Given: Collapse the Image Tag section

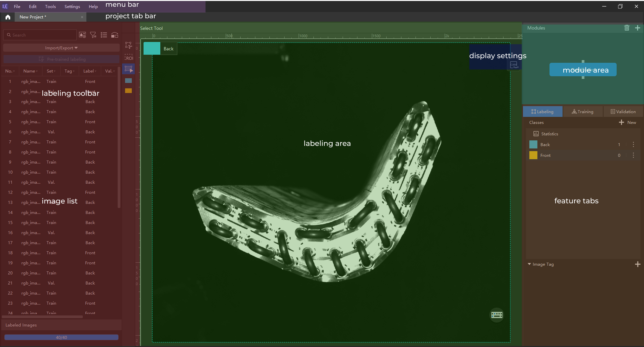Looking at the screenshot, I should (529, 264).
